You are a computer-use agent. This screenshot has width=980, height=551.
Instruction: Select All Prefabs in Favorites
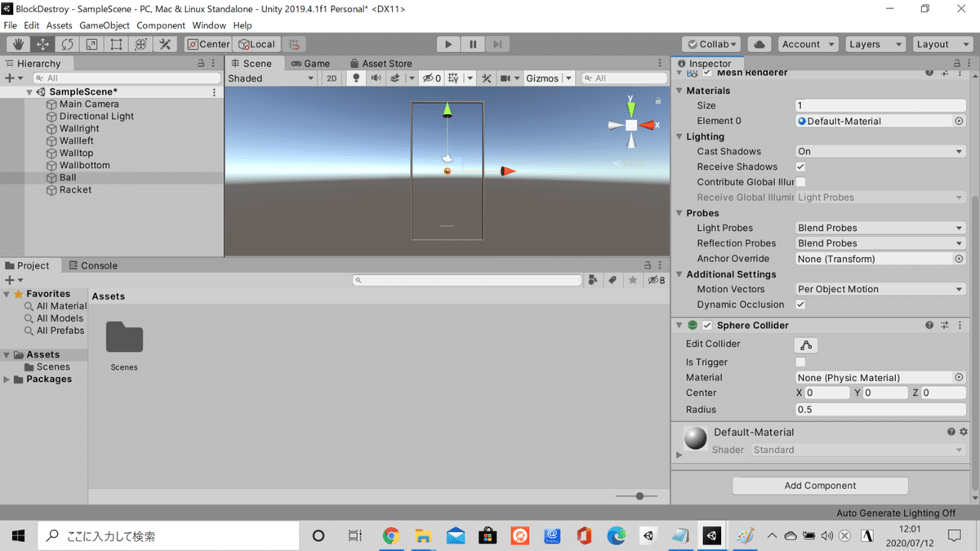pyautogui.click(x=60, y=331)
